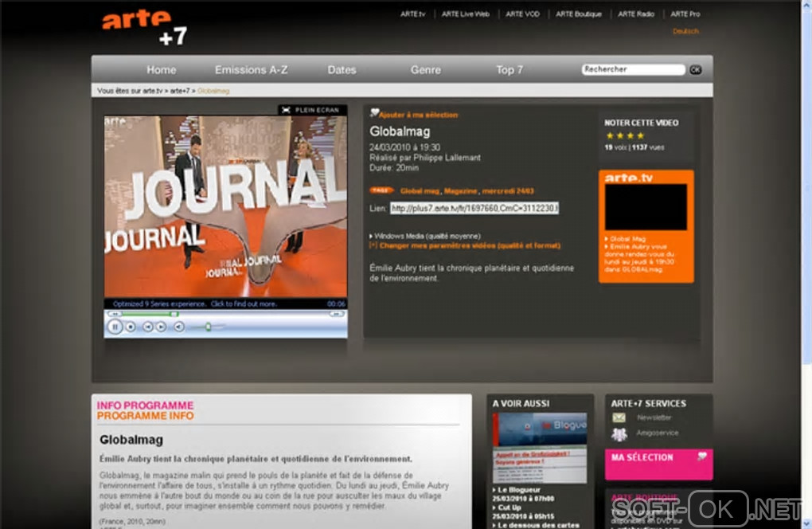Image resolution: width=812 pixels, height=529 pixels.
Task: Click the mercredi 24/03 tag link
Action: (x=508, y=191)
